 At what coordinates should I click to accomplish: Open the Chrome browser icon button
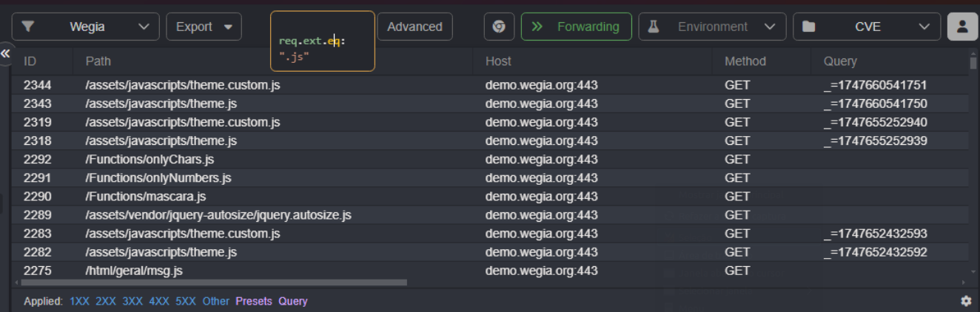click(499, 27)
